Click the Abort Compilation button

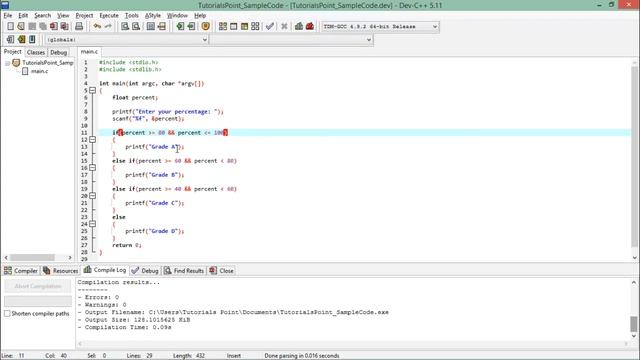coord(38,286)
